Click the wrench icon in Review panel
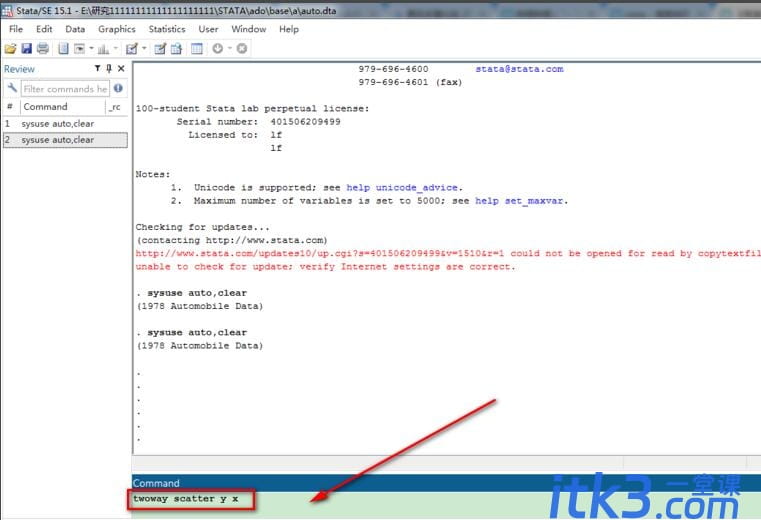Screen dimensions: 761x520 click(12, 88)
